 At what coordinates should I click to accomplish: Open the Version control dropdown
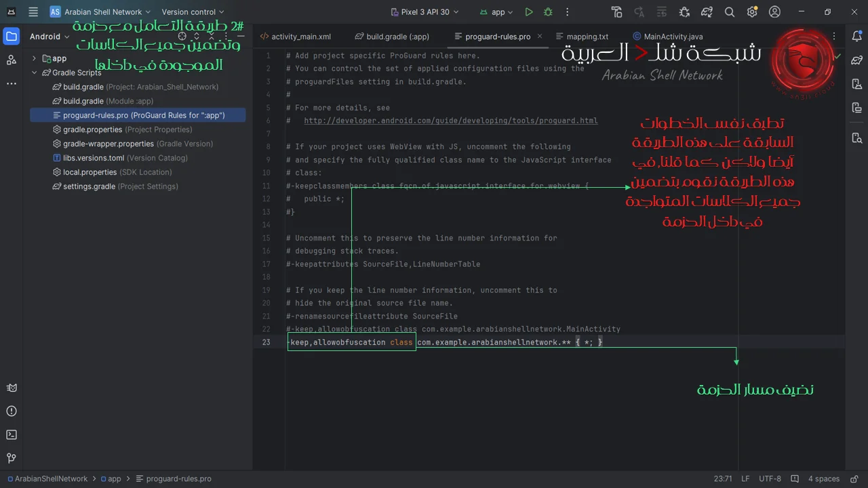tap(193, 12)
